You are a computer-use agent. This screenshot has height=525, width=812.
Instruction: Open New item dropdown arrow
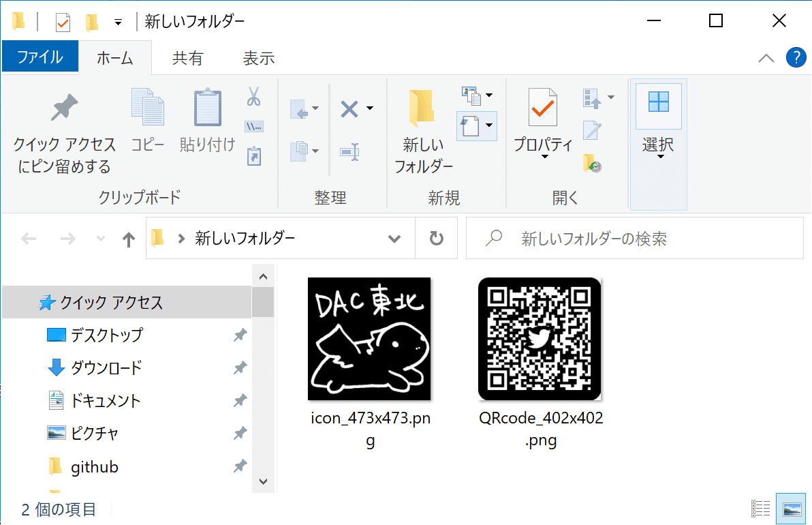pos(489,95)
